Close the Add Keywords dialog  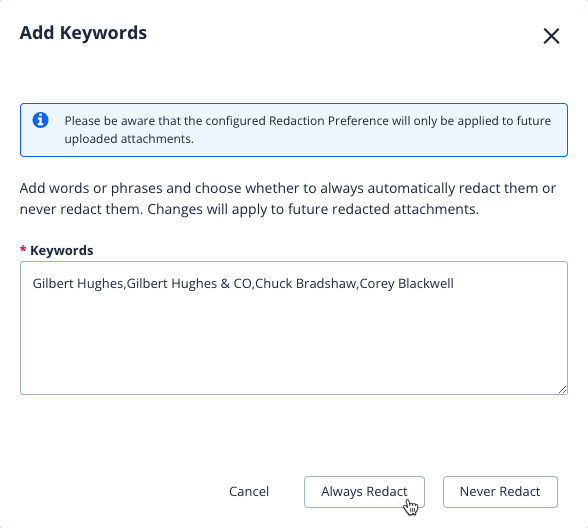tap(551, 36)
